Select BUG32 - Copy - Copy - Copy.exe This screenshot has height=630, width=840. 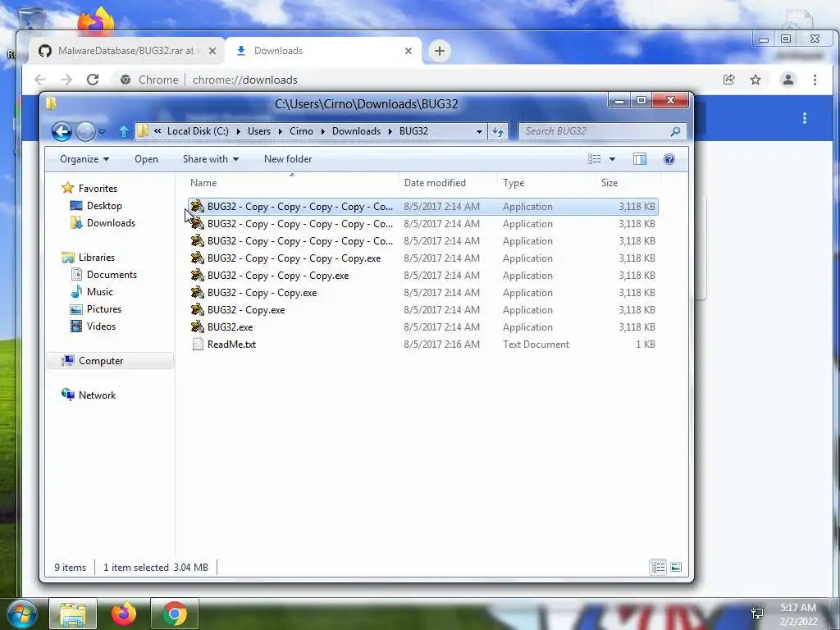point(278,276)
